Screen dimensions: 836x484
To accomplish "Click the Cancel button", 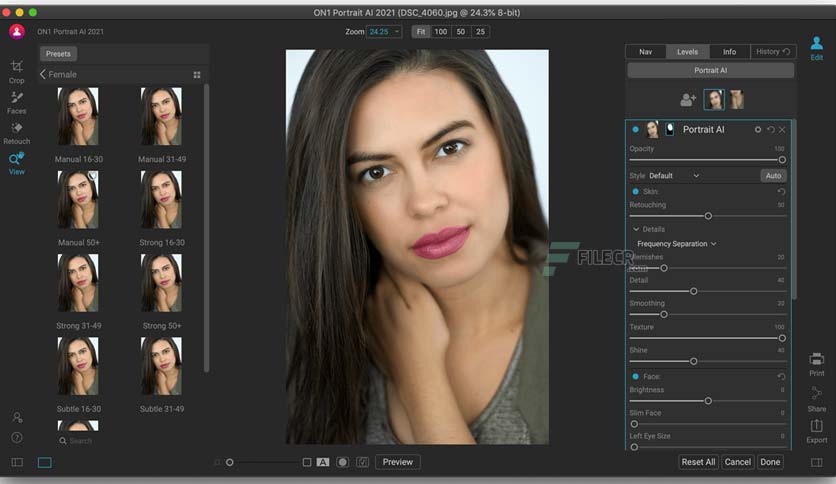I will (737, 462).
